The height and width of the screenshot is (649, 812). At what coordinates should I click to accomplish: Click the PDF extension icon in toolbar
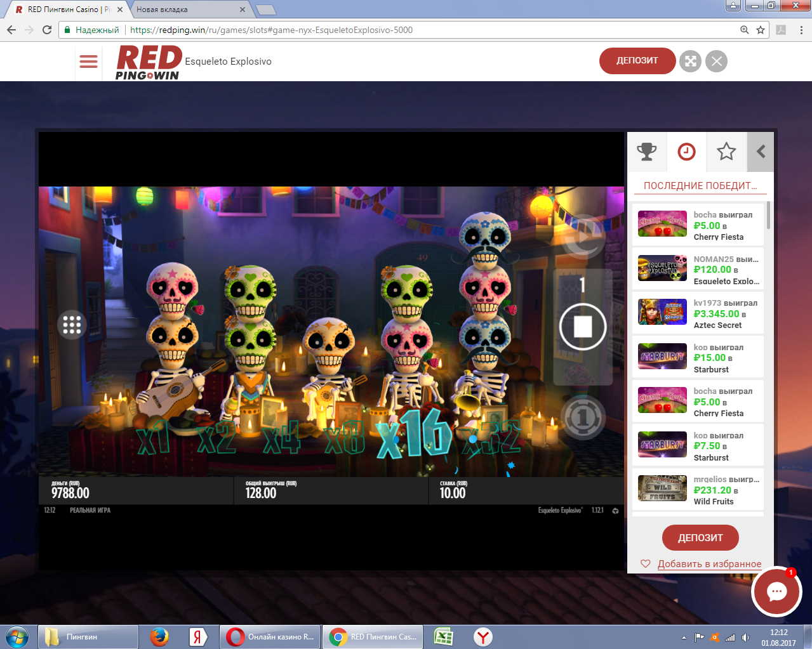782,30
